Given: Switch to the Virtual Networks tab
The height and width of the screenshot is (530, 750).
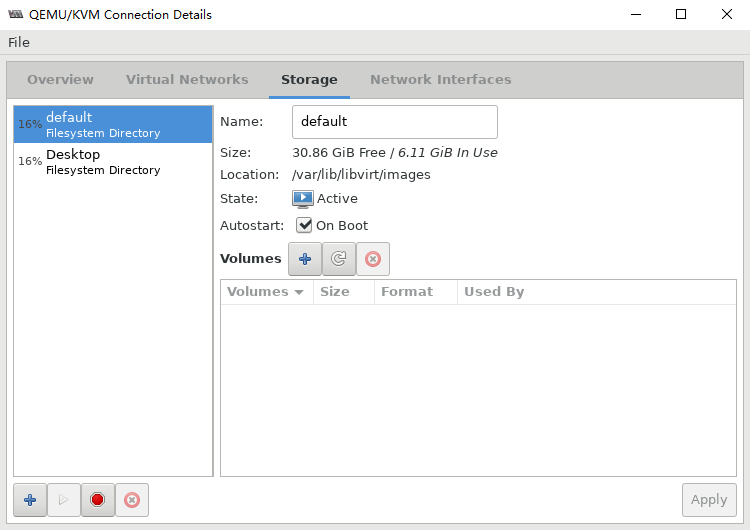Looking at the screenshot, I should (x=187, y=80).
